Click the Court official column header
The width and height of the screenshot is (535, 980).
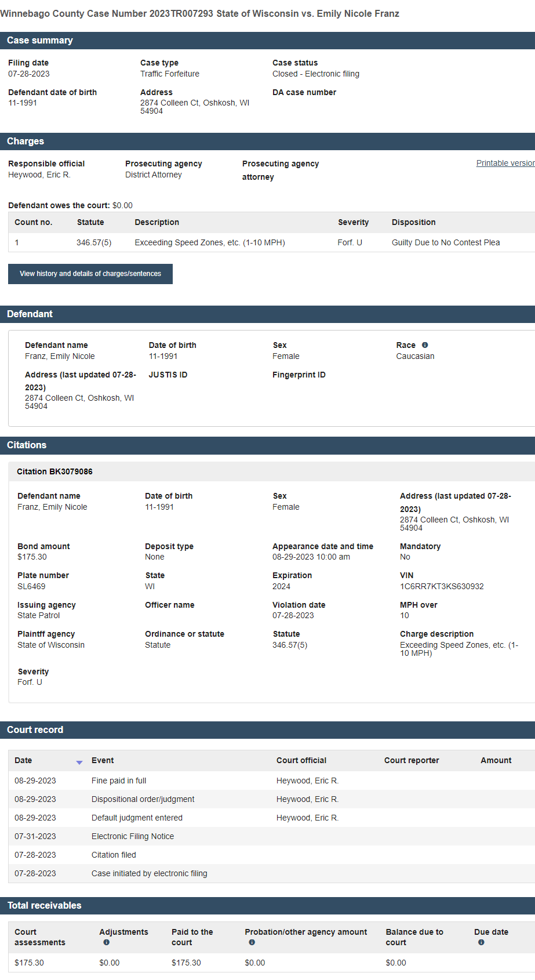pos(301,760)
